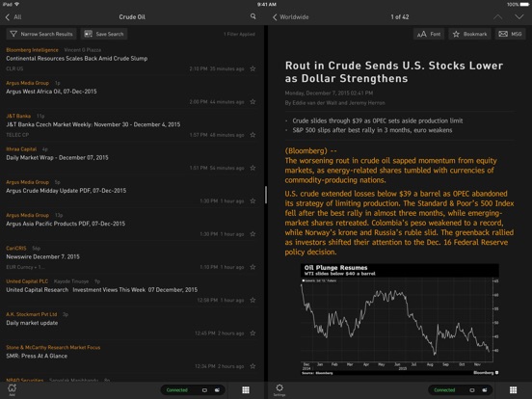Viewport: 532px width, 399px height.
Task: Click right pane Connected status pill
Action: coord(460,390)
